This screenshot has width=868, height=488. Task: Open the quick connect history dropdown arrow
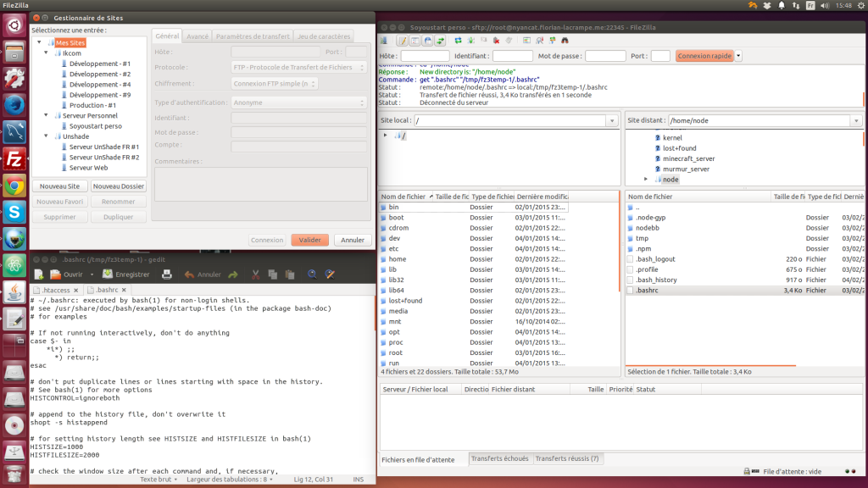(738, 56)
